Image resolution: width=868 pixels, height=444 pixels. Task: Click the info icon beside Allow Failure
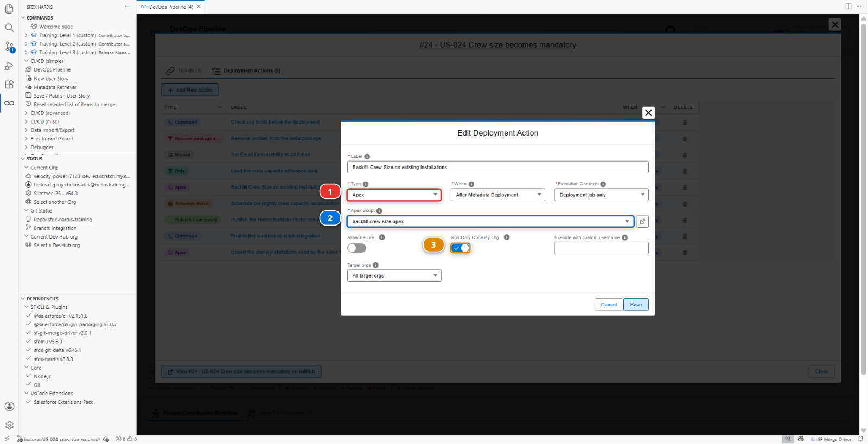click(x=382, y=237)
